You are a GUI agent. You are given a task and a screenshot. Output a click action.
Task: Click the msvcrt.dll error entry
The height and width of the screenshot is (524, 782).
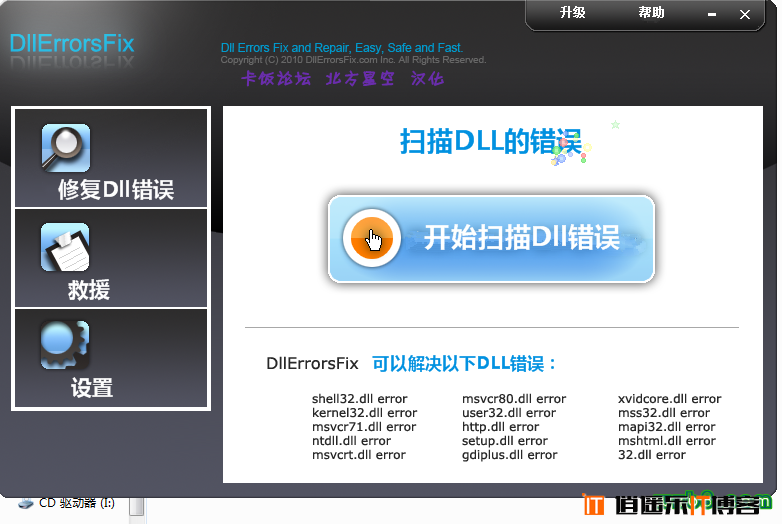pyautogui.click(x=359, y=455)
